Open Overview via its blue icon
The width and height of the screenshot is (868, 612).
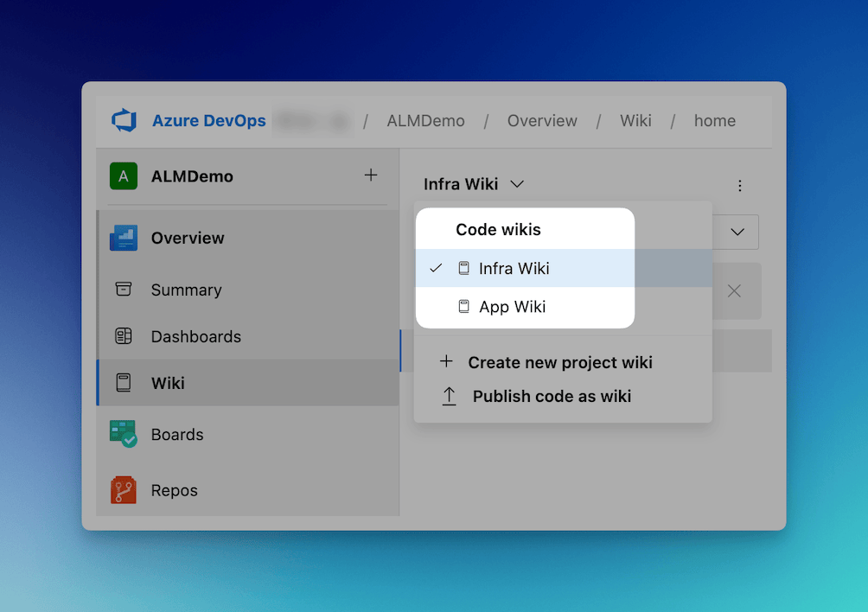point(124,238)
